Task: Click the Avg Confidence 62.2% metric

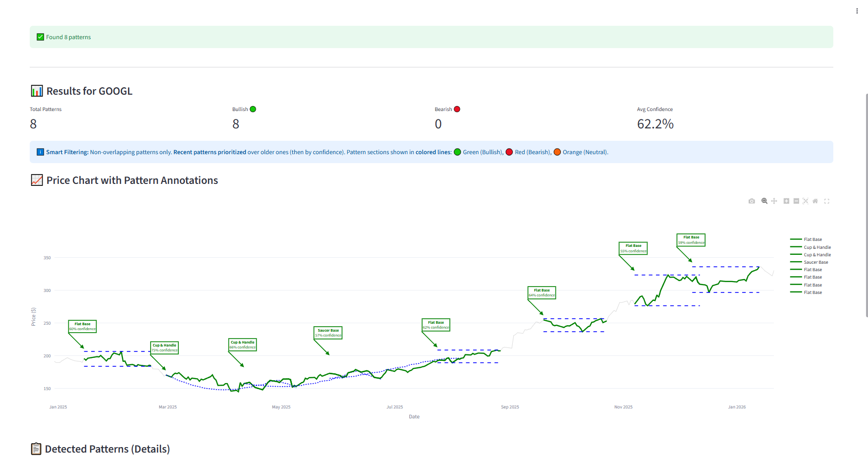Action: [x=655, y=124]
